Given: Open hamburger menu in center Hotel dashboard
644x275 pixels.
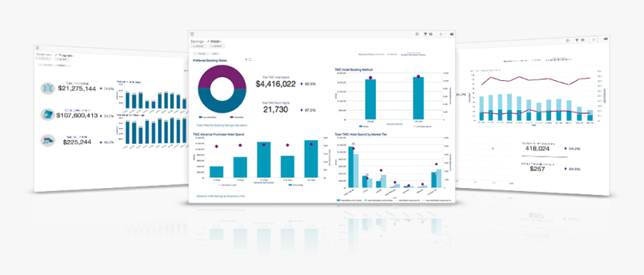Looking at the screenshot, I should point(192,34).
